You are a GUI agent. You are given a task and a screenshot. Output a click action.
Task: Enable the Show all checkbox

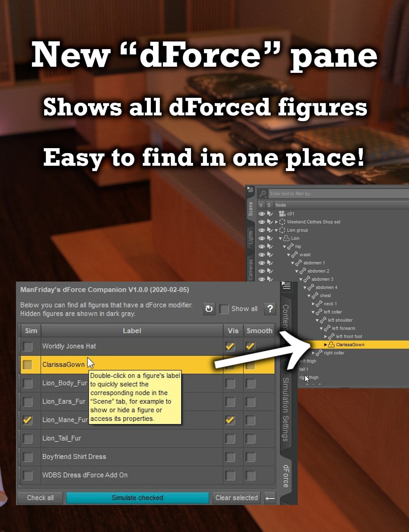[224, 309]
